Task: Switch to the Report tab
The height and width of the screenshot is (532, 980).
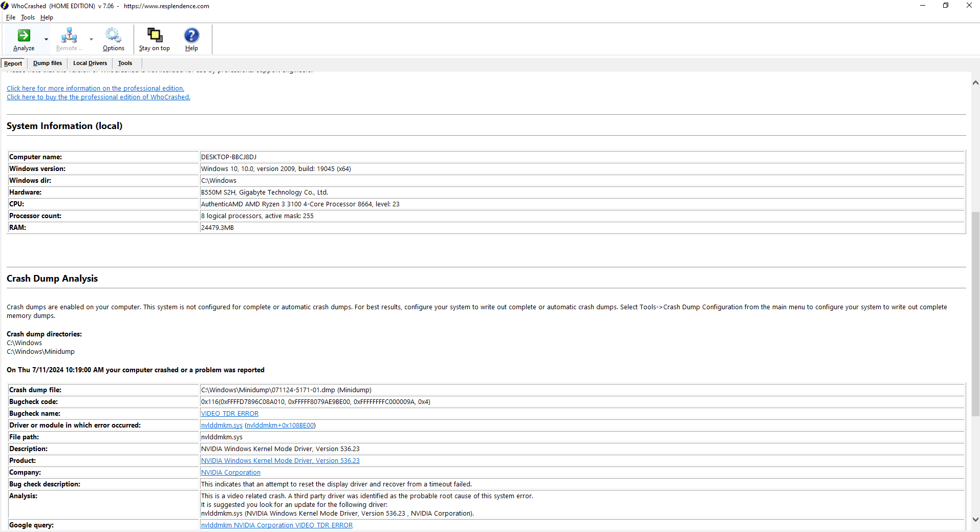Action: tap(13, 63)
